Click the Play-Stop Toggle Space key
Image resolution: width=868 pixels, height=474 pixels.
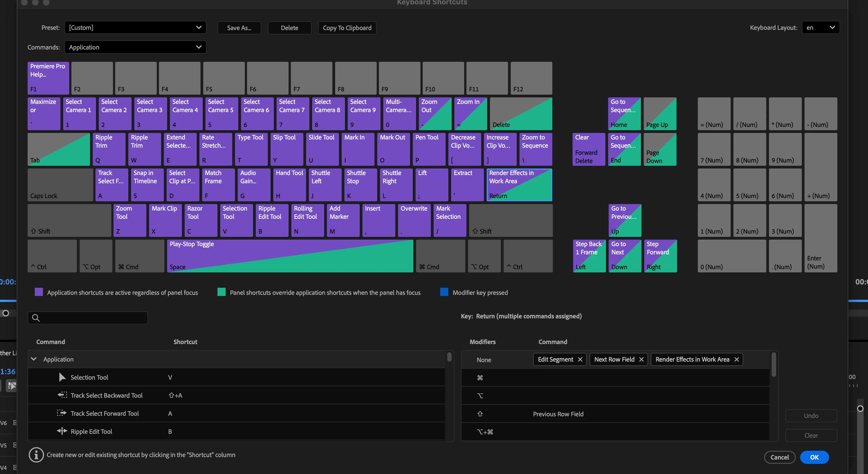(290, 256)
